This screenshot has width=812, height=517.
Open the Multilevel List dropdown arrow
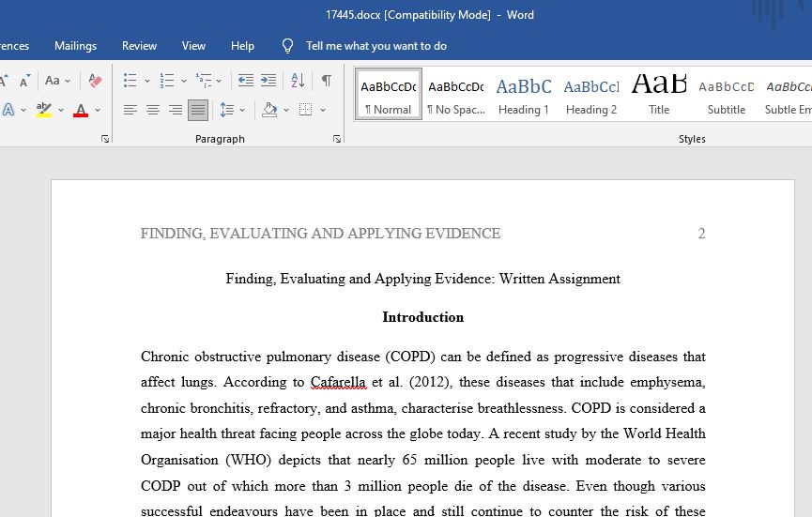point(219,82)
